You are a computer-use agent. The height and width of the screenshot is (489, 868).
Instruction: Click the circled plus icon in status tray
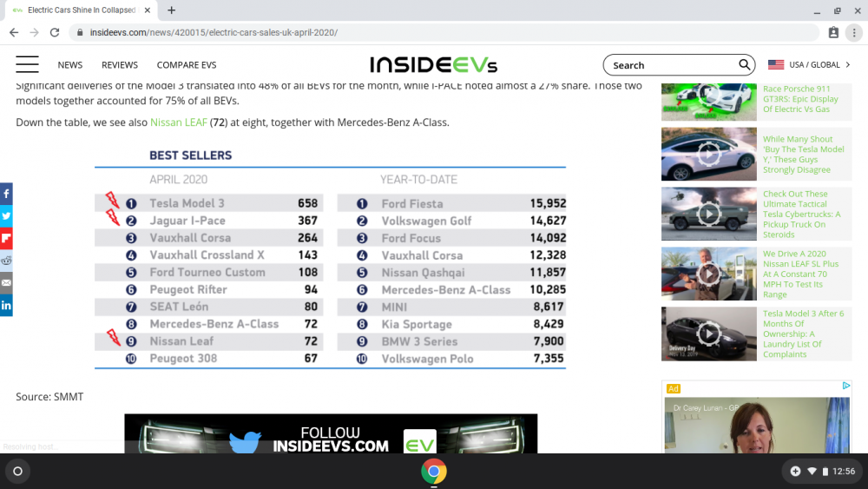[x=795, y=472]
